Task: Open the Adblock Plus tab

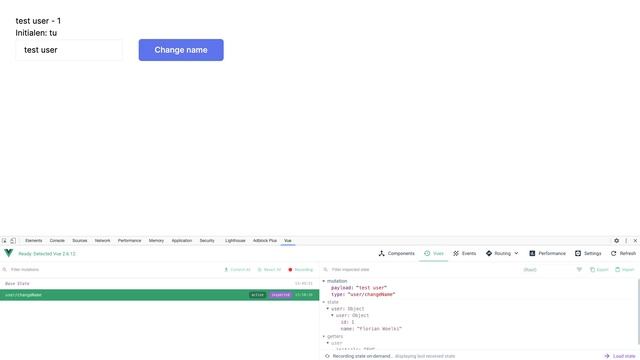Action: click(x=264, y=241)
